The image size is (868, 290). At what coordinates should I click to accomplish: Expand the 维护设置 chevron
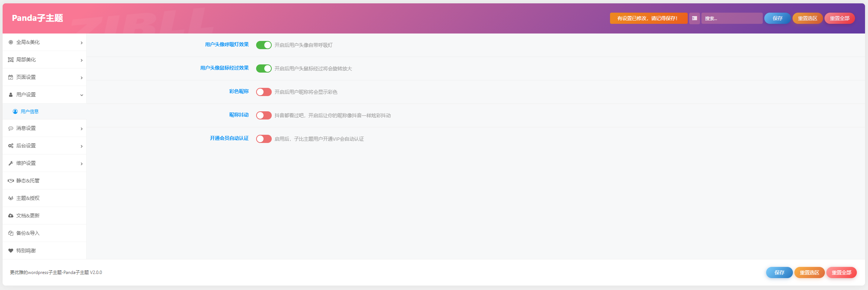click(x=81, y=164)
